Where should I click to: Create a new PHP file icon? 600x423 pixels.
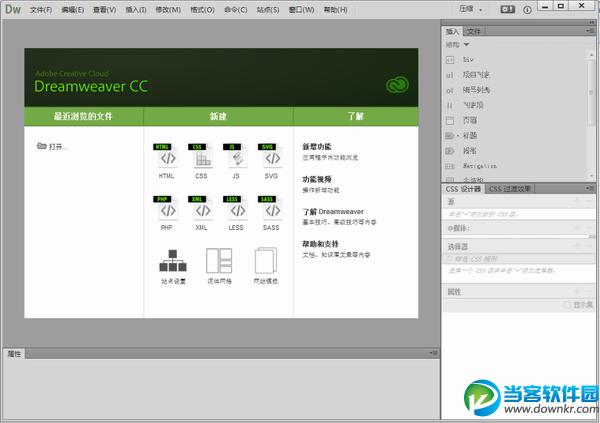click(x=166, y=208)
